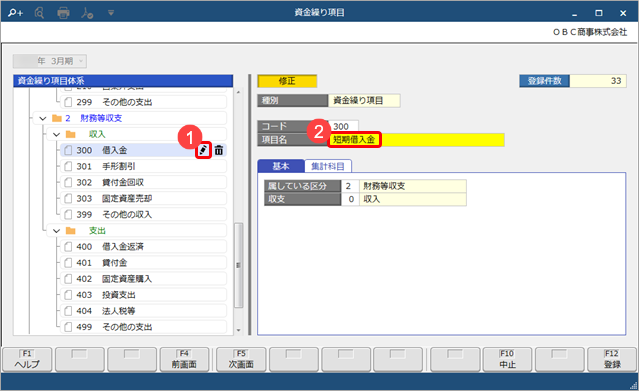This screenshot has height=391, width=639.
Task: Click the document icon beside 301 手形割引
Action: click(68, 166)
